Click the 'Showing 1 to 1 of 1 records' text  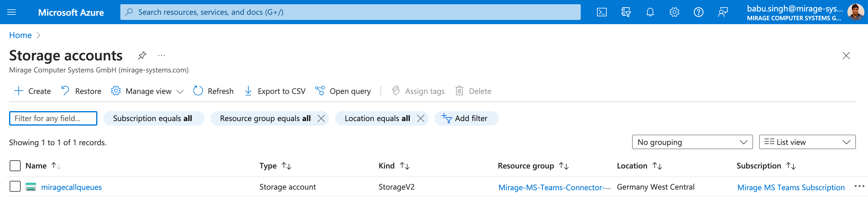coord(58,143)
